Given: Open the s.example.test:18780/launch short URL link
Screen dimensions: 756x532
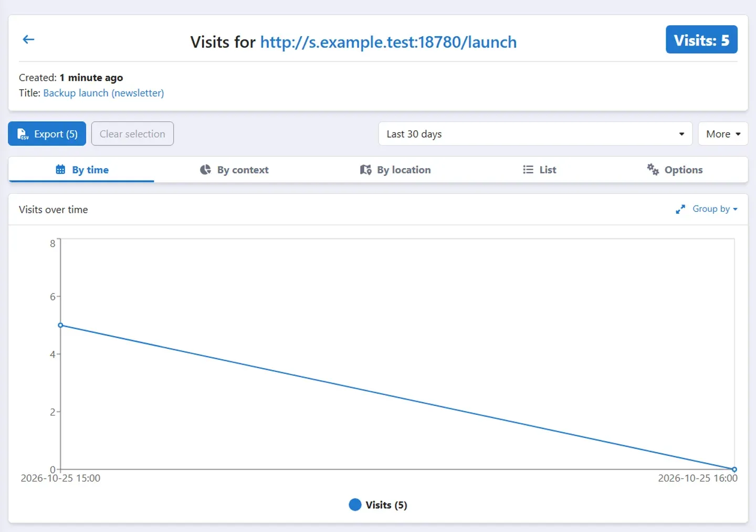Looking at the screenshot, I should pyautogui.click(x=388, y=42).
